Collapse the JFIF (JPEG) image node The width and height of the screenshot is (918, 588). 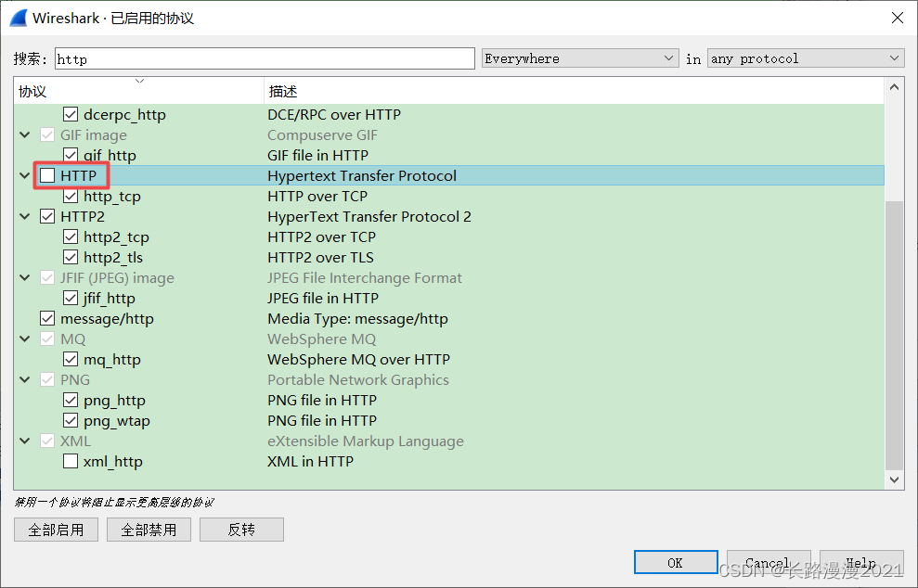pyautogui.click(x=24, y=278)
